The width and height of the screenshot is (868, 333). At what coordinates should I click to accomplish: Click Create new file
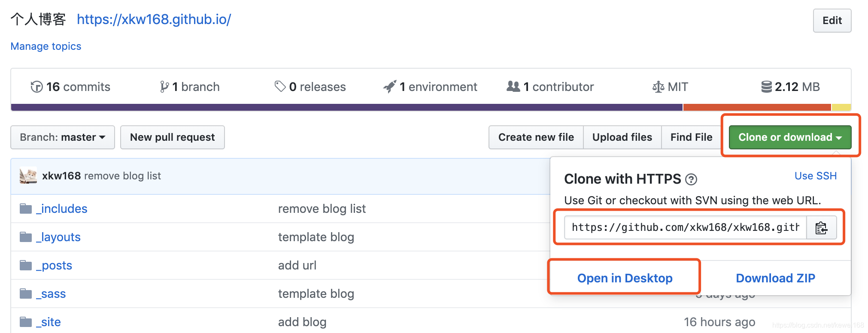click(x=536, y=137)
